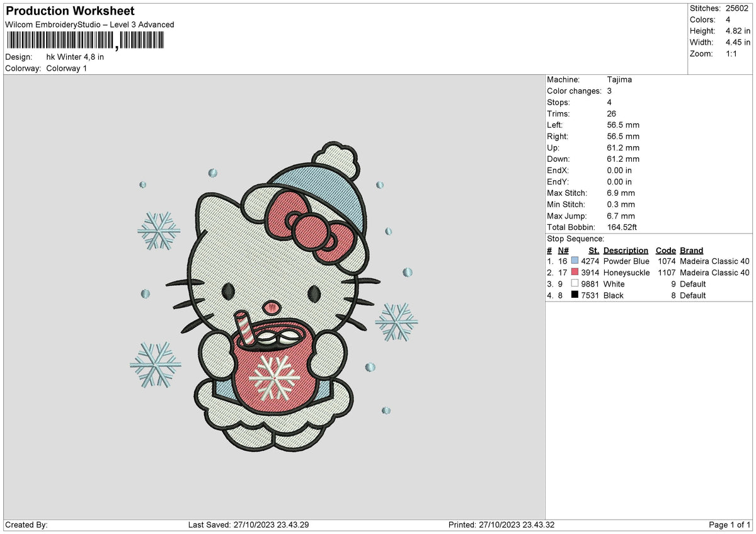Click the 'N#' column header

tap(563, 250)
